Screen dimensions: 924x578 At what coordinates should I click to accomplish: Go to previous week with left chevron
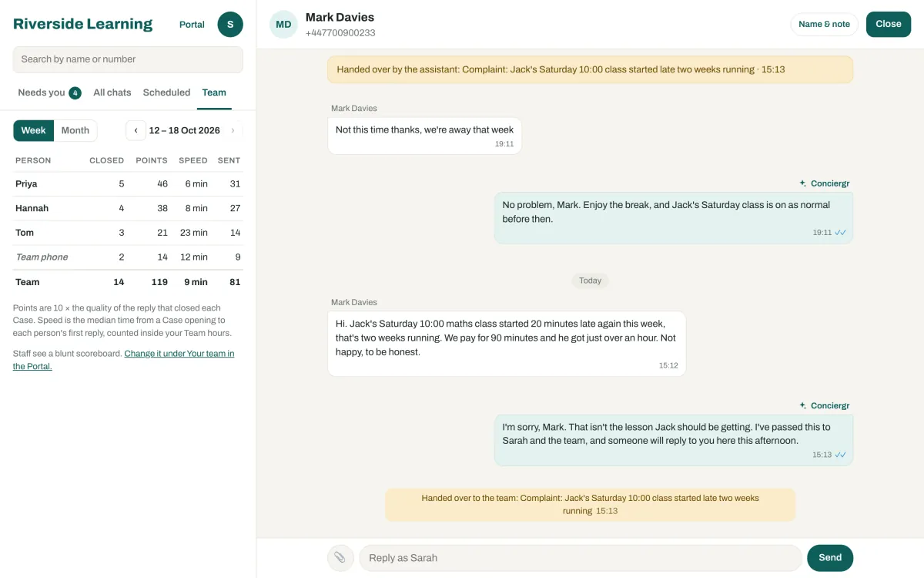(136, 130)
